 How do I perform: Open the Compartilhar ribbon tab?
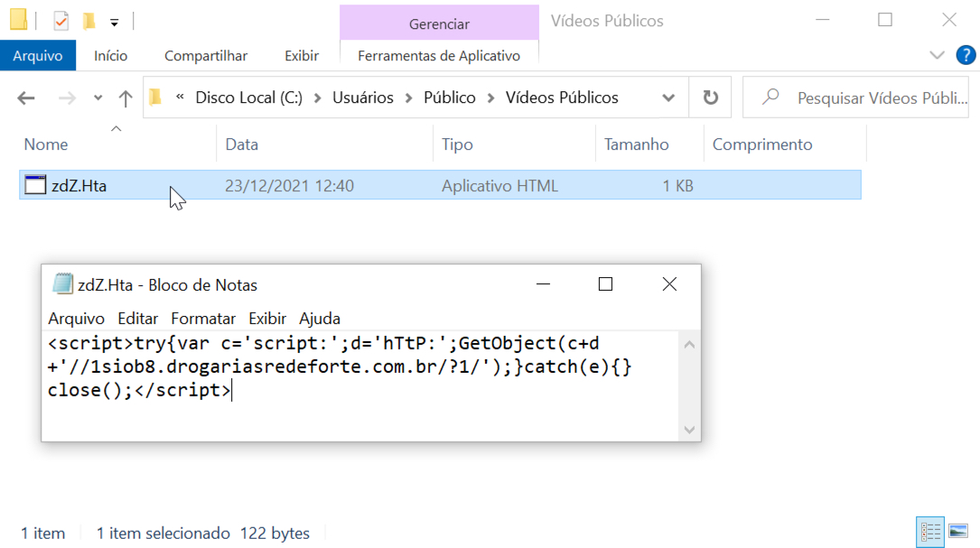point(206,56)
